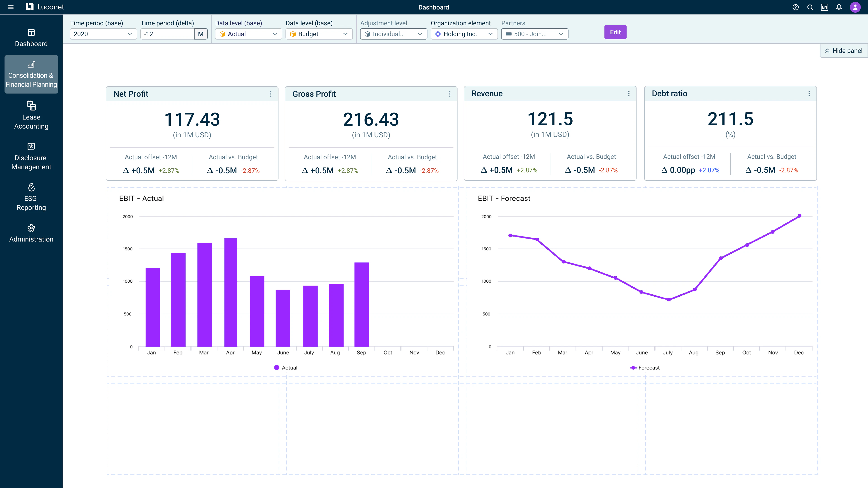Select the Lease Accounting module
The width and height of the screenshot is (868, 488).
click(x=31, y=115)
